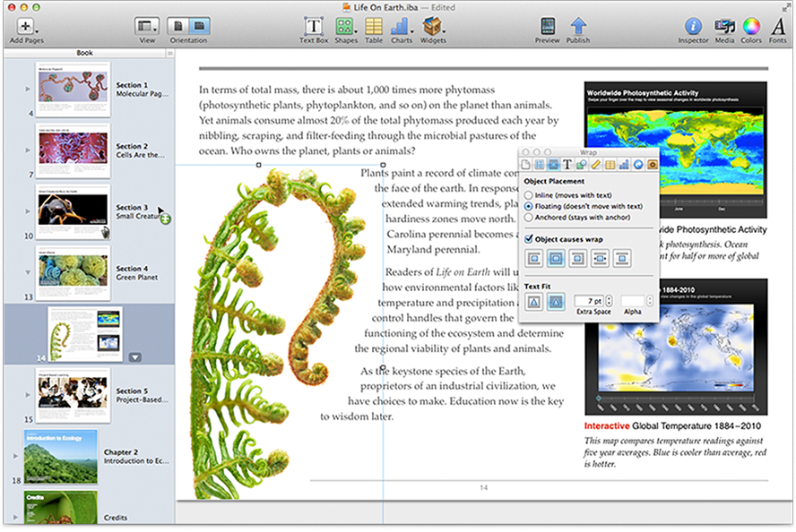Open the Charts tool

click(x=401, y=27)
